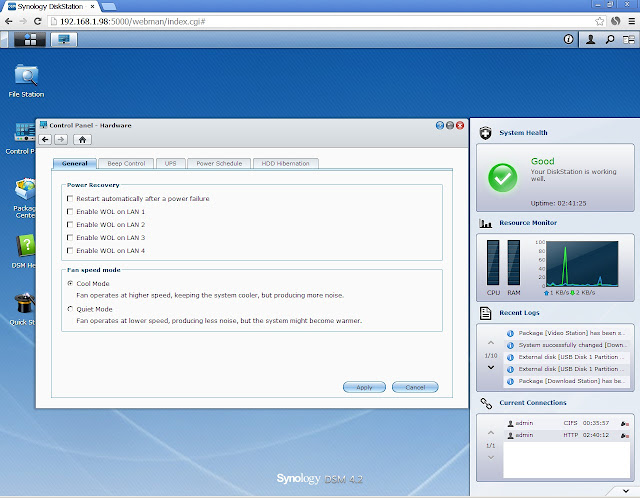Image resolution: width=640 pixels, height=498 pixels.
Task: Go to Control Panel home
Action: point(82,140)
